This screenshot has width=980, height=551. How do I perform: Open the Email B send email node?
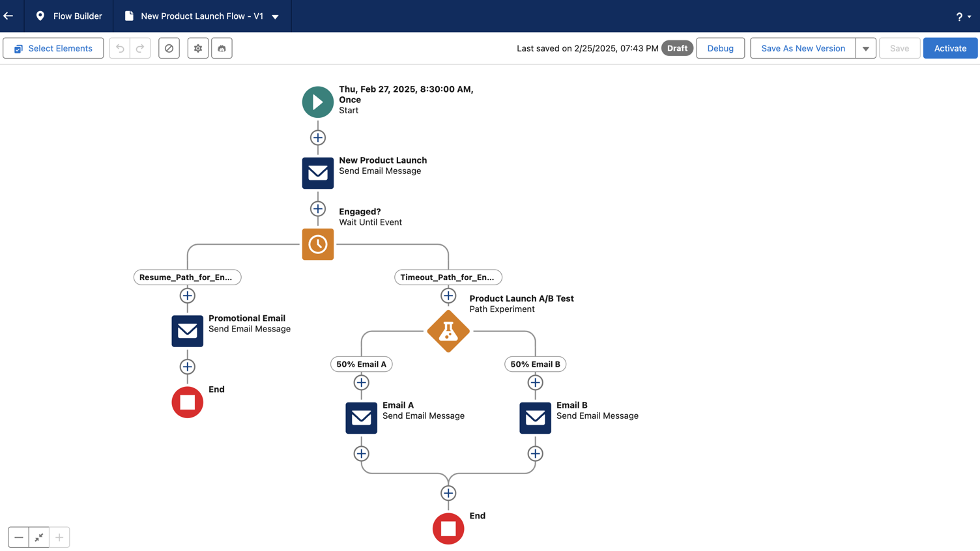(535, 418)
